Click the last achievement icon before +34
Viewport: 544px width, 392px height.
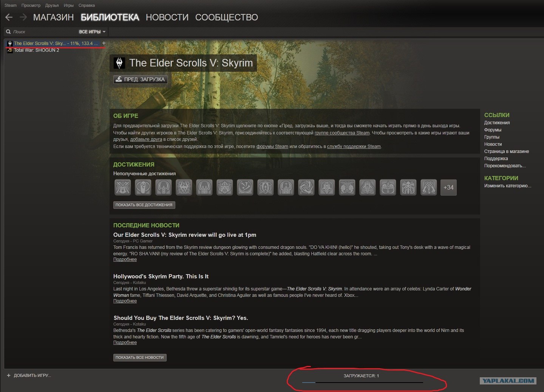429,187
